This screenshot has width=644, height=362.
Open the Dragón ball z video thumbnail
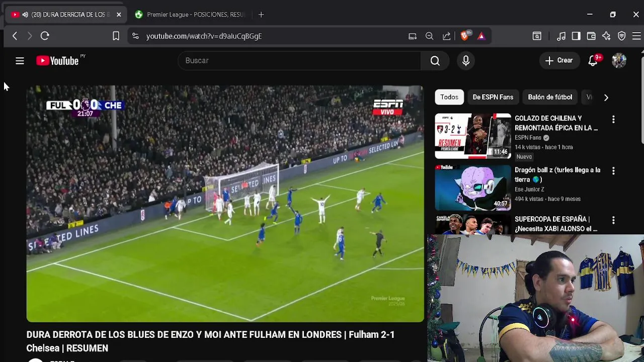tap(473, 188)
